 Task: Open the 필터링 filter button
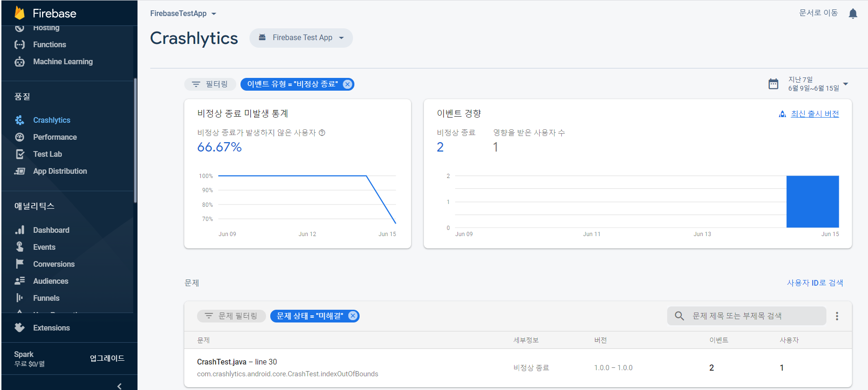pos(210,84)
